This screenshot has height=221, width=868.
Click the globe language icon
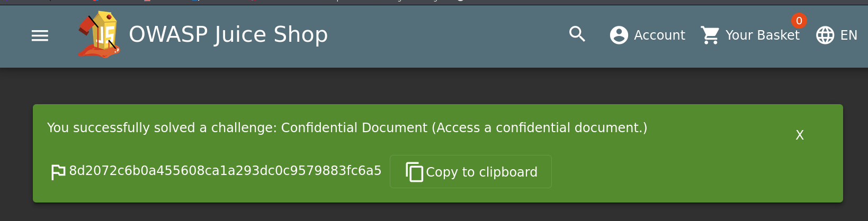point(825,35)
